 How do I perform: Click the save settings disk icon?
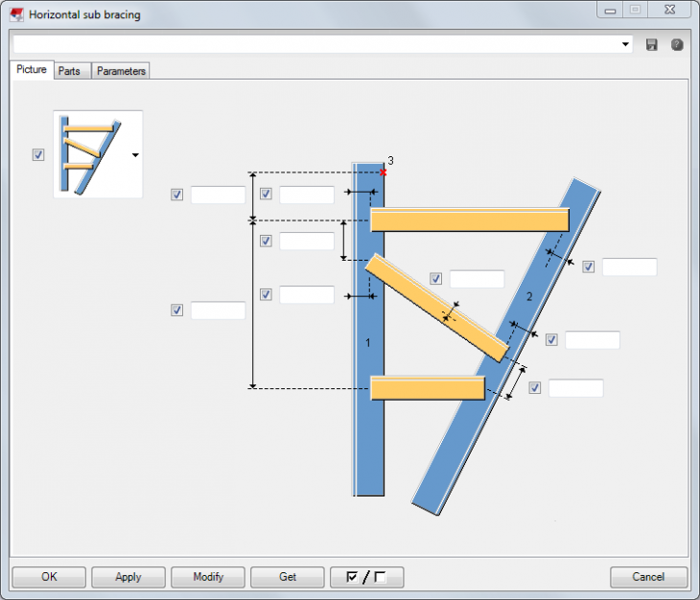[651, 45]
